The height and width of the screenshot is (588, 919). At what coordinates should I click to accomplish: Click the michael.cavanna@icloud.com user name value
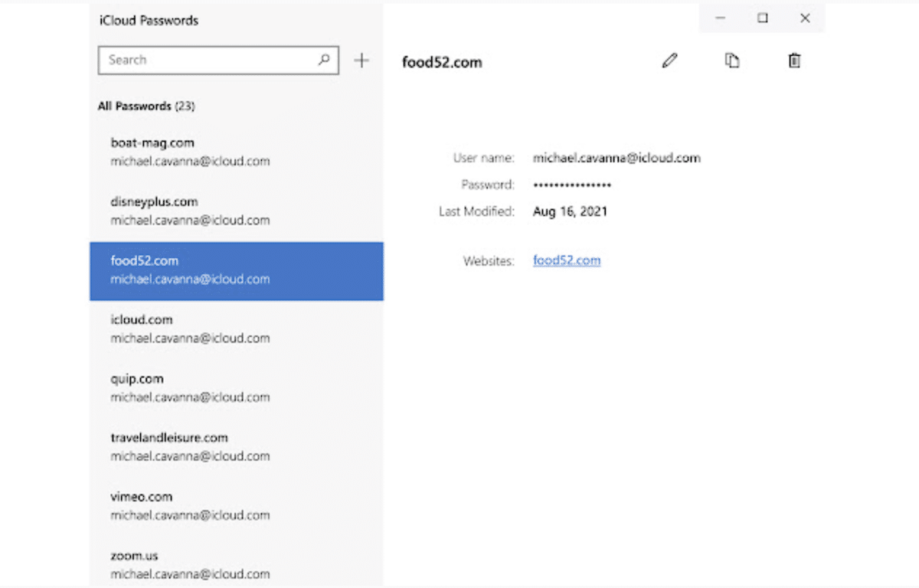pyautogui.click(x=616, y=158)
